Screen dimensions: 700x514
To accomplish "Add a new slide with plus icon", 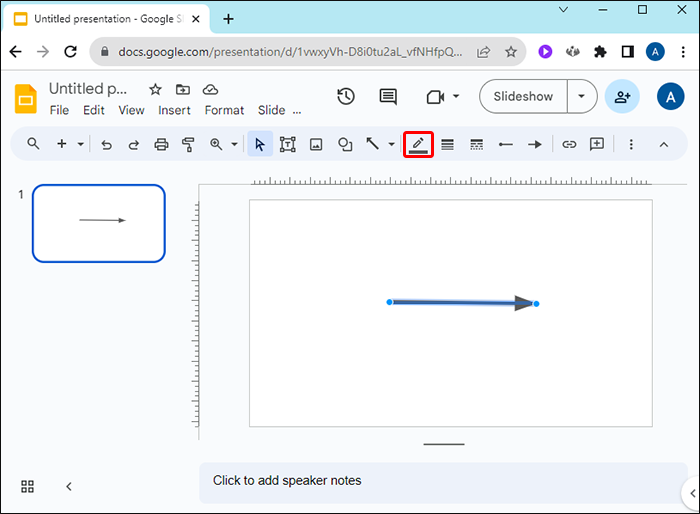I will point(62,144).
